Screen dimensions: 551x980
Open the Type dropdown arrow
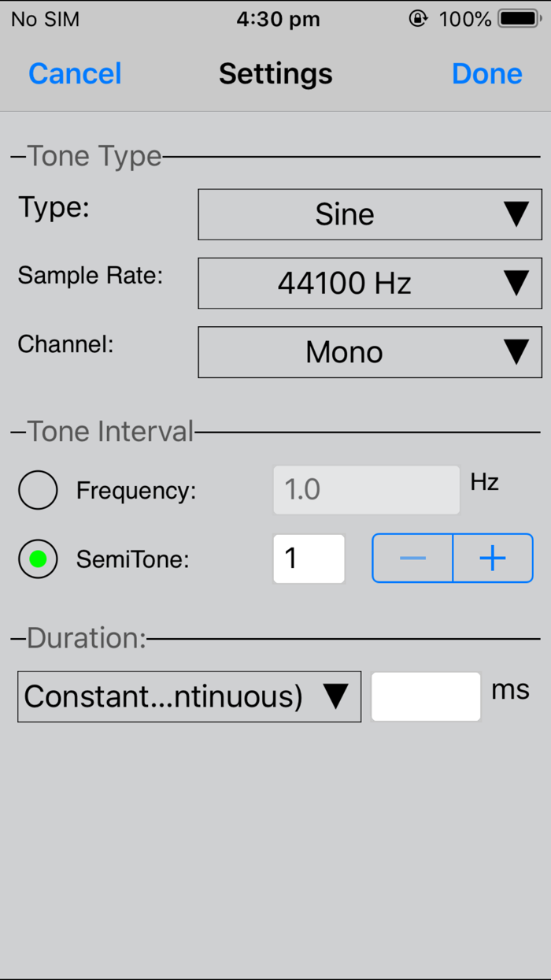[x=517, y=213]
